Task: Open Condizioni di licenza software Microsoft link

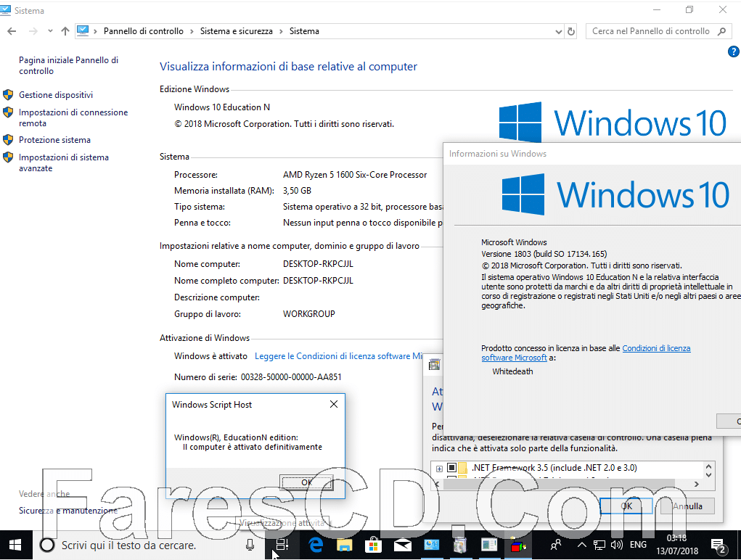Action: tap(586, 353)
